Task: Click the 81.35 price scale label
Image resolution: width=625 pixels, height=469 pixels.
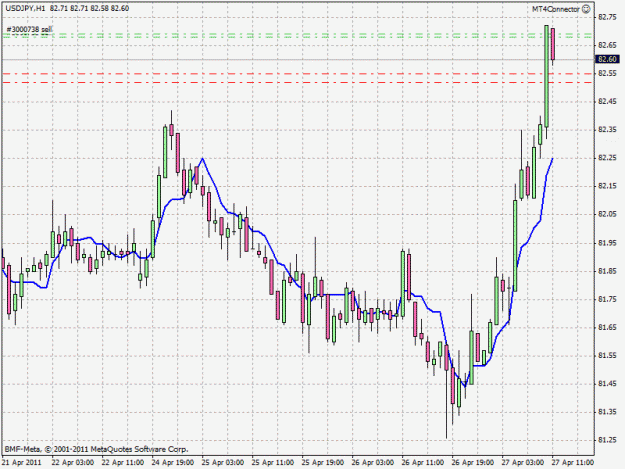Action: pyautogui.click(x=607, y=412)
